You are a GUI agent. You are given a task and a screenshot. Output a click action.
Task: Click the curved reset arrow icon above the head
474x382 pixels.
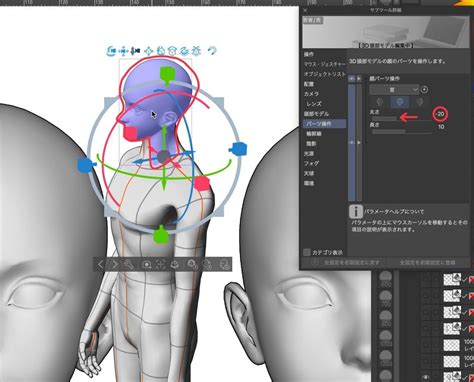(212, 51)
